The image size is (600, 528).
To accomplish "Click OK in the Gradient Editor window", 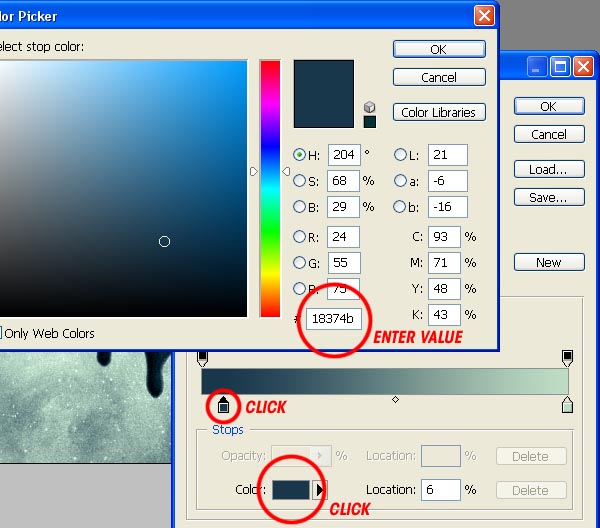I will [x=549, y=106].
